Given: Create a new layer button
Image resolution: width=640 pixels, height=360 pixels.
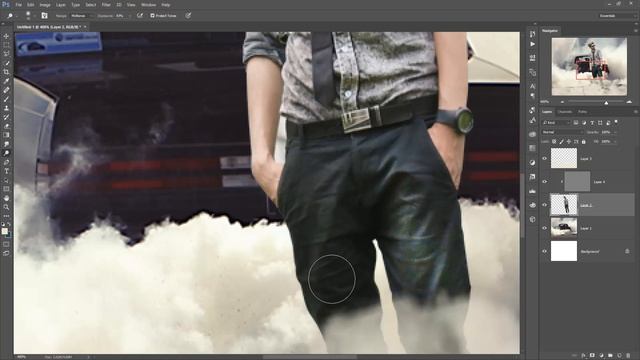Looking at the screenshot, I should tap(619, 356).
